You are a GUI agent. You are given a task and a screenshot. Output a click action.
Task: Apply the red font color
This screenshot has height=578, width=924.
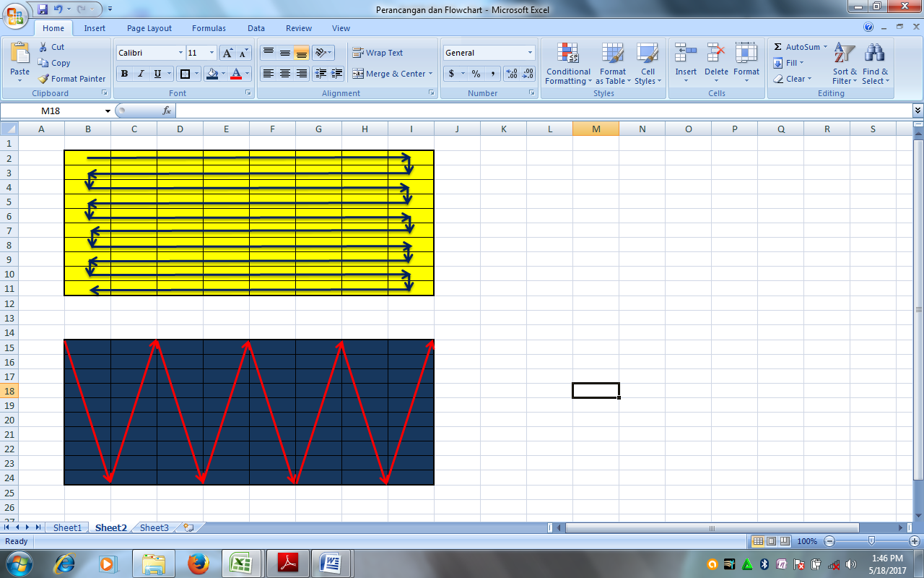(x=236, y=74)
